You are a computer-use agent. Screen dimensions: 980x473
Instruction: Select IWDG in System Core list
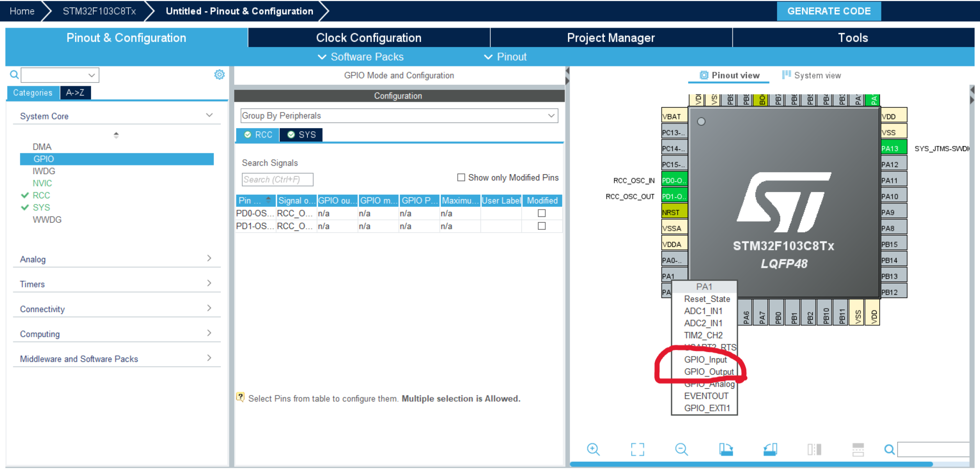click(x=43, y=171)
